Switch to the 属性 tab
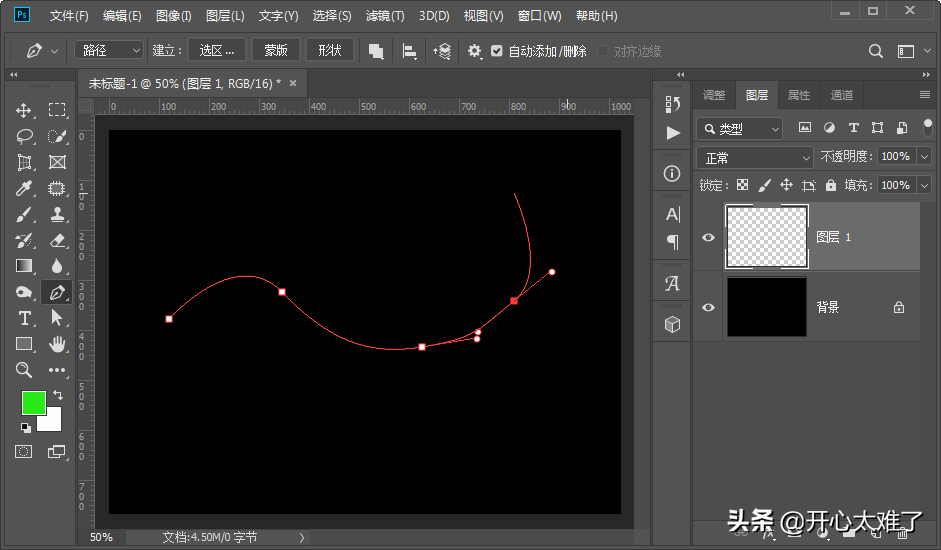This screenshot has height=550, width=941. (x=799, y=95)
